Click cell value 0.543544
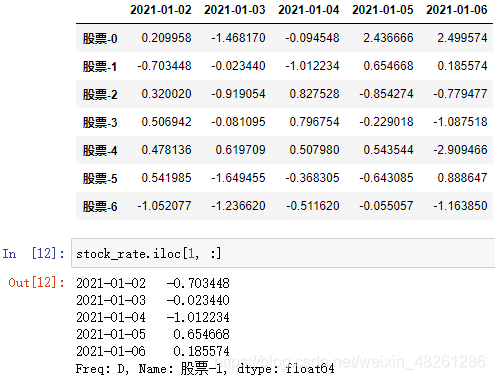The height and width of the screenshot is (380, 495). [388, 150]
